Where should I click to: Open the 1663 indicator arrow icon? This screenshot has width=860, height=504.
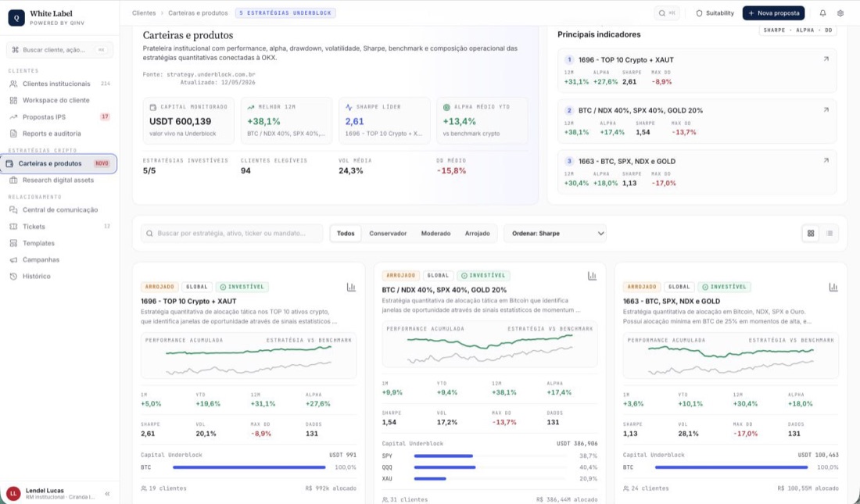tap(826, 161)
